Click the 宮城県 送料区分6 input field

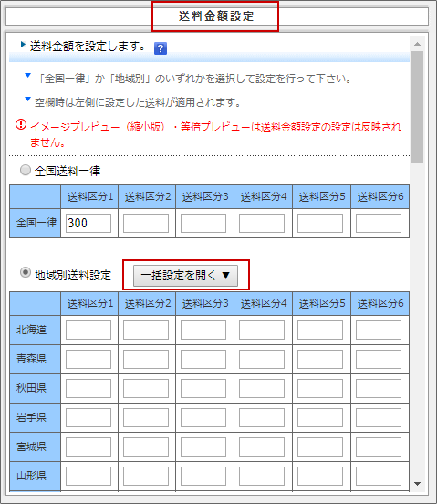379,447
